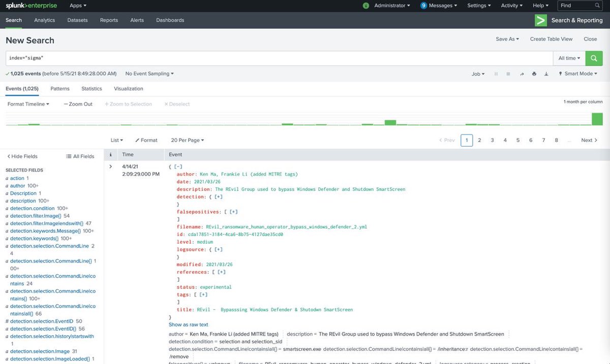This screenshot has height=364, width=610.
Task: Run the search with the green magnifier button
Action: click(x=593, y=58)
